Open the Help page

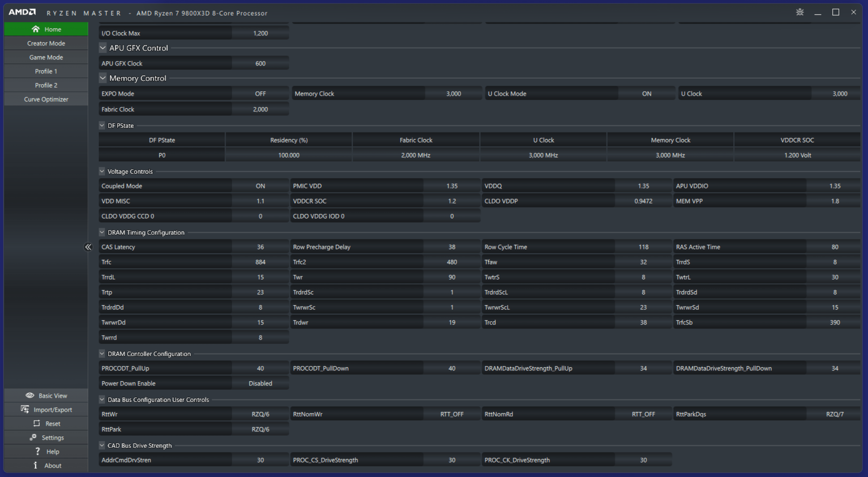pyautogui.click(x=46, y=451)
